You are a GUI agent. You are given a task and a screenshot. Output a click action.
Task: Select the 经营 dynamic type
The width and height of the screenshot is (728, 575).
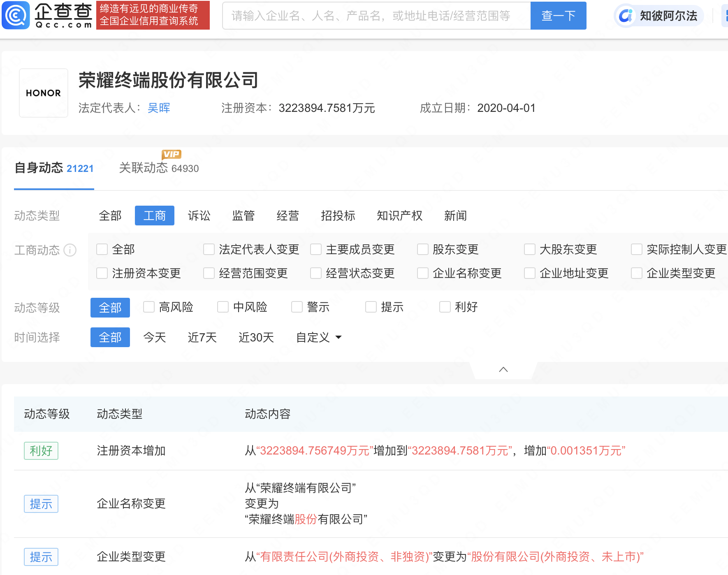coord(288,216)
